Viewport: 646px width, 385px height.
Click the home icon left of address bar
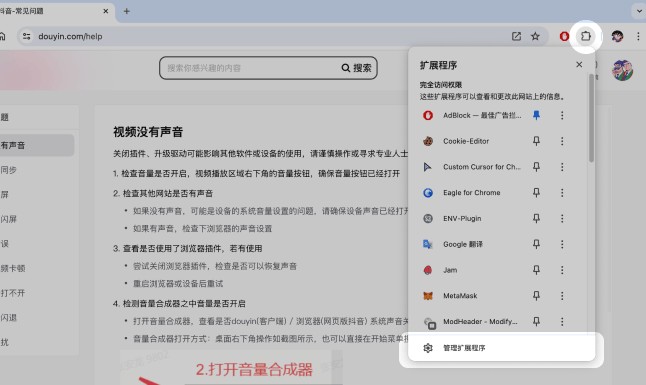click(x=2, y=36)
